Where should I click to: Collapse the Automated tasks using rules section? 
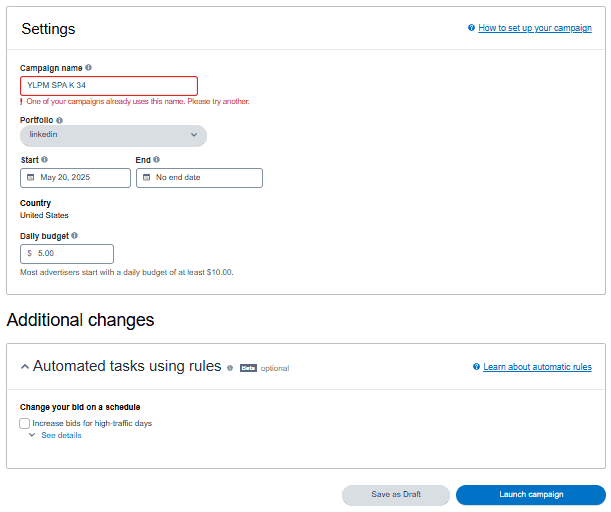tap(25, 367)
